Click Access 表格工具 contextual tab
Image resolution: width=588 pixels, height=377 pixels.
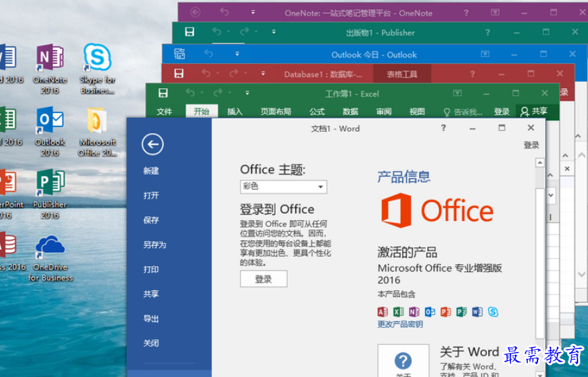pos(402,74)
